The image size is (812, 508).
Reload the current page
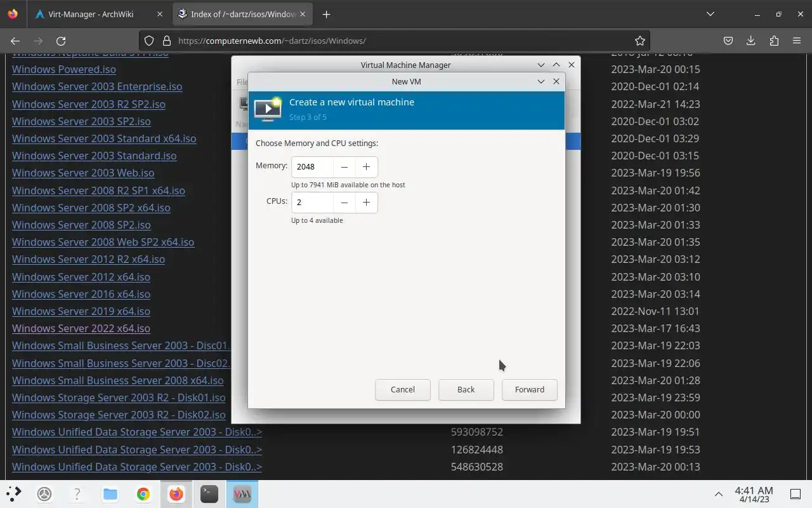coord(61,41)
